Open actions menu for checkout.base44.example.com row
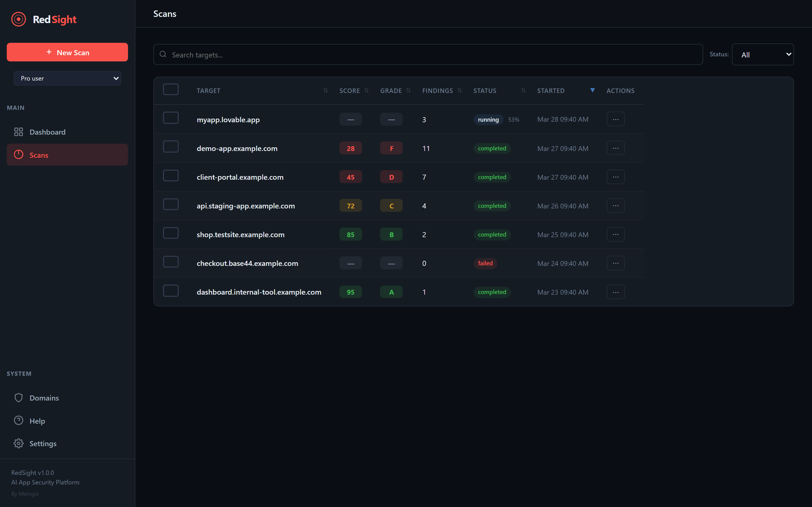The width and height of the screenshot is (812, 507). click(x=615, y=263)
